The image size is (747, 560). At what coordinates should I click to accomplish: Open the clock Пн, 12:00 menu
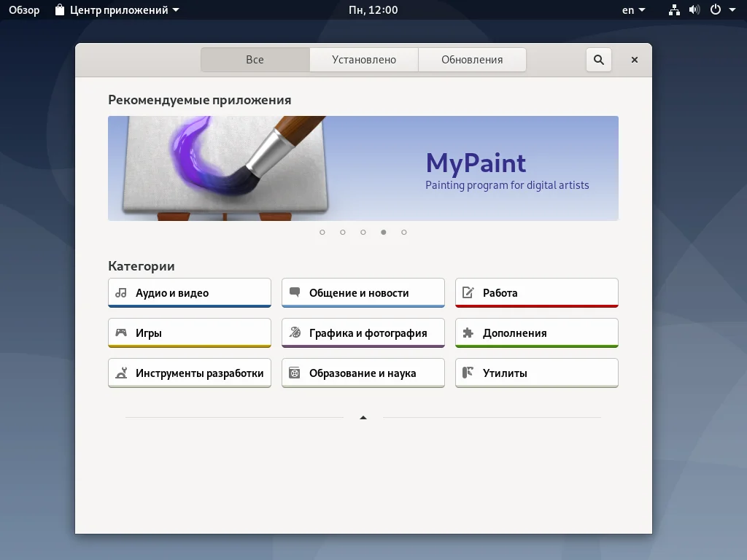click(x=373, y=10)
